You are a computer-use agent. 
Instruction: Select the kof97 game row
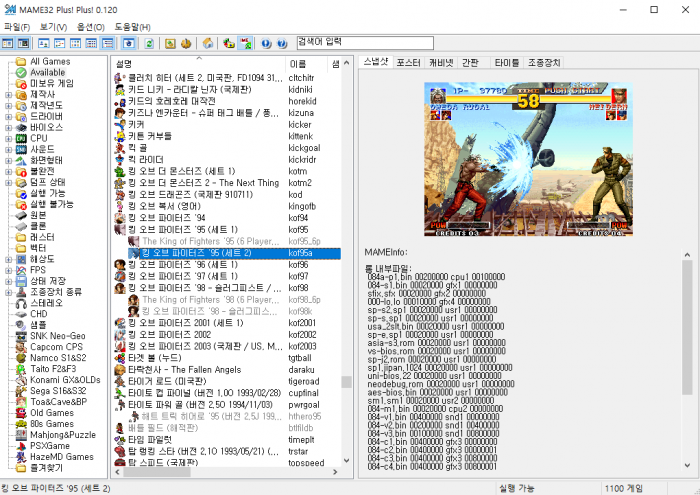pyautogui.click(x=227, y=276)
